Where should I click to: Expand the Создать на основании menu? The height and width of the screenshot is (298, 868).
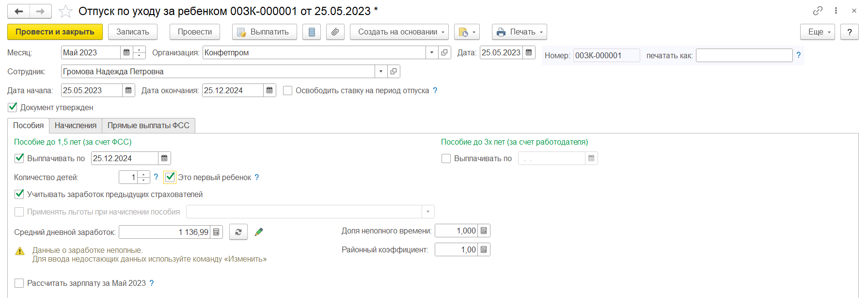[399, 32]
